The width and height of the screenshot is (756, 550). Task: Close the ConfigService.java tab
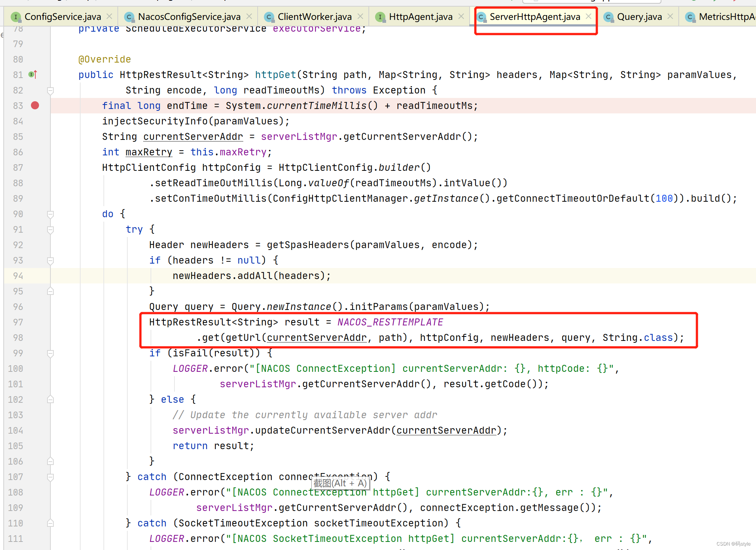pos(109,17)
